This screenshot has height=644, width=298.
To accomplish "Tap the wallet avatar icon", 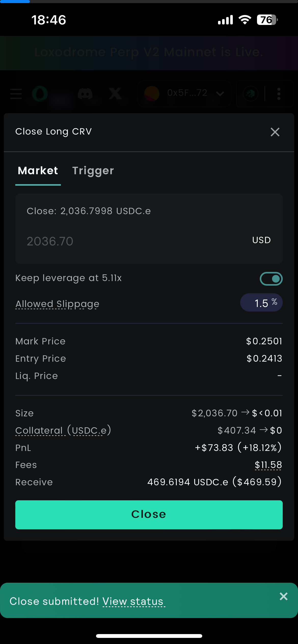I will click(x=152, y=94).
